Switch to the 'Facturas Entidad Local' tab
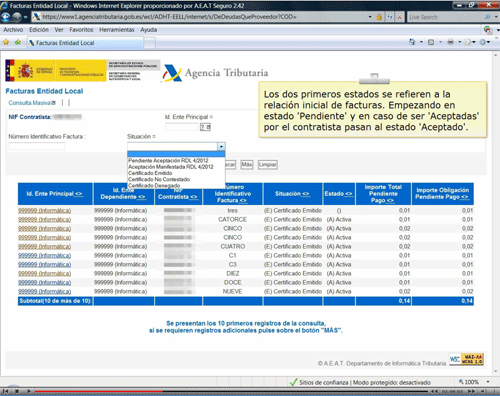Image resolution: width=500 pixels, height=396 pixels. [85, 43]
